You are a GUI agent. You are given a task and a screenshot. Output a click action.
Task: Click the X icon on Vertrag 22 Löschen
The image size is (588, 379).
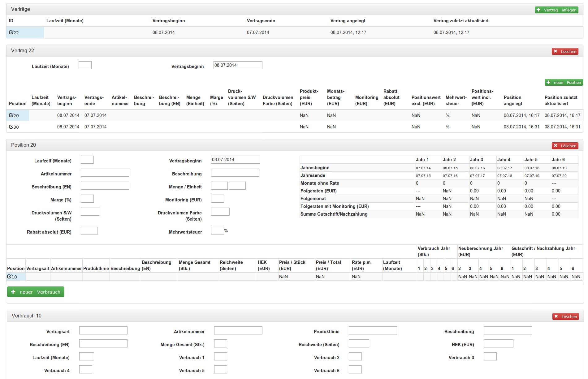click(556, 51)
